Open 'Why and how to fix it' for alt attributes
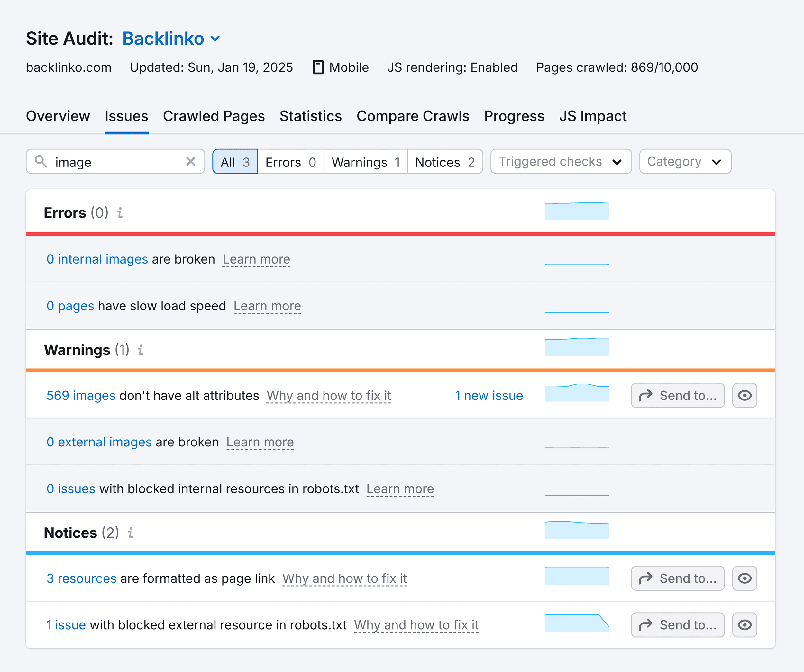804x672 pixels. click(329, 395)
